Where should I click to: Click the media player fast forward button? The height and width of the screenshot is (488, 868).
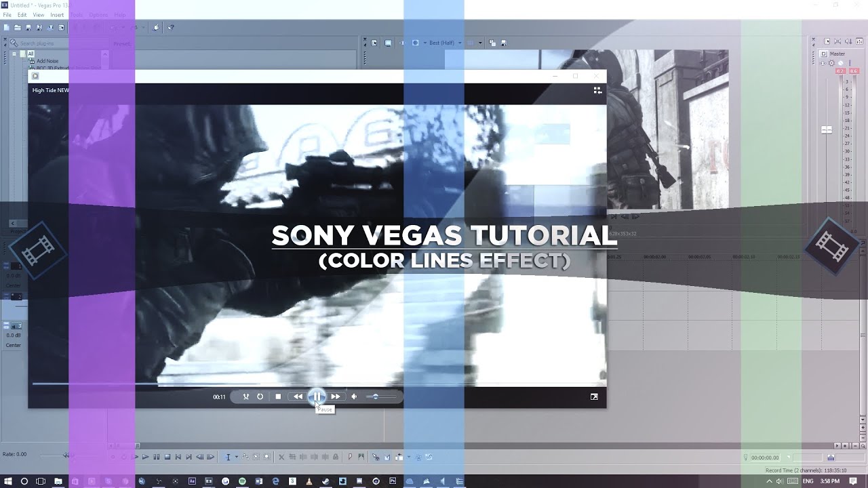pos(336,396)
